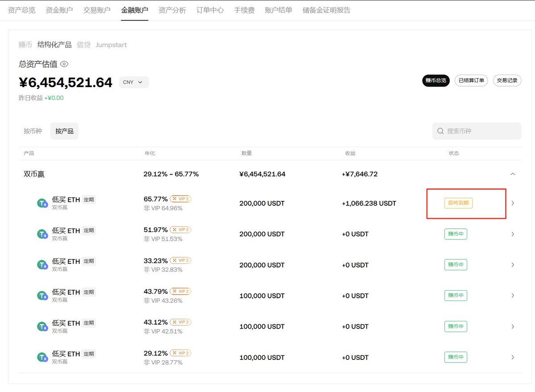This screenshot has width=535, height=392.
Task: Open details arrow for the 65.77% ETH row
Action: coord(513,203)
